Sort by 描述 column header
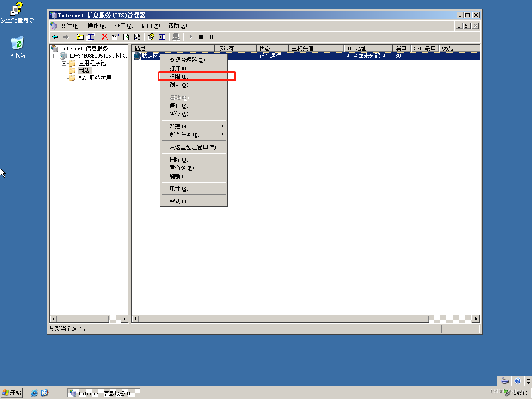532x399 pixels. (x=173, y=48)
